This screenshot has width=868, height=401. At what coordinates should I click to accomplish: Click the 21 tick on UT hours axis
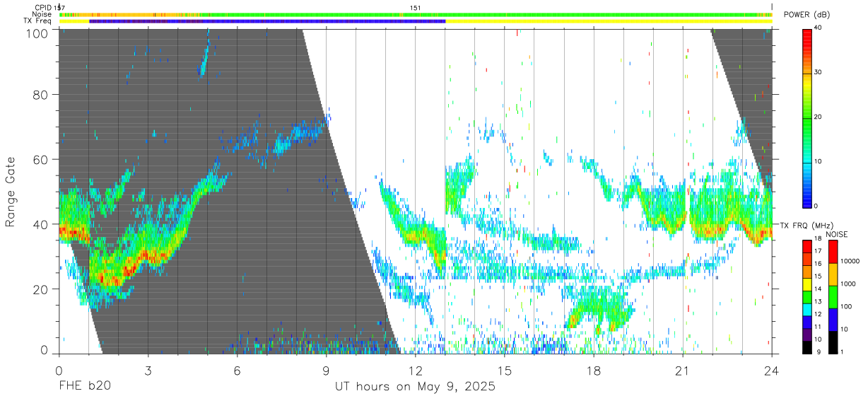(x=683, y=369)
